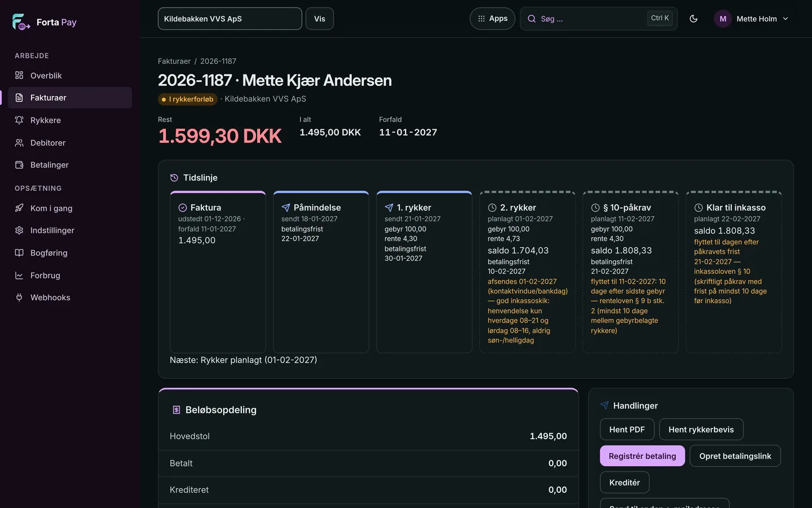Click the Beløbsopdeling receipt icon
The image size is (812, 508).
click(176, 410)
